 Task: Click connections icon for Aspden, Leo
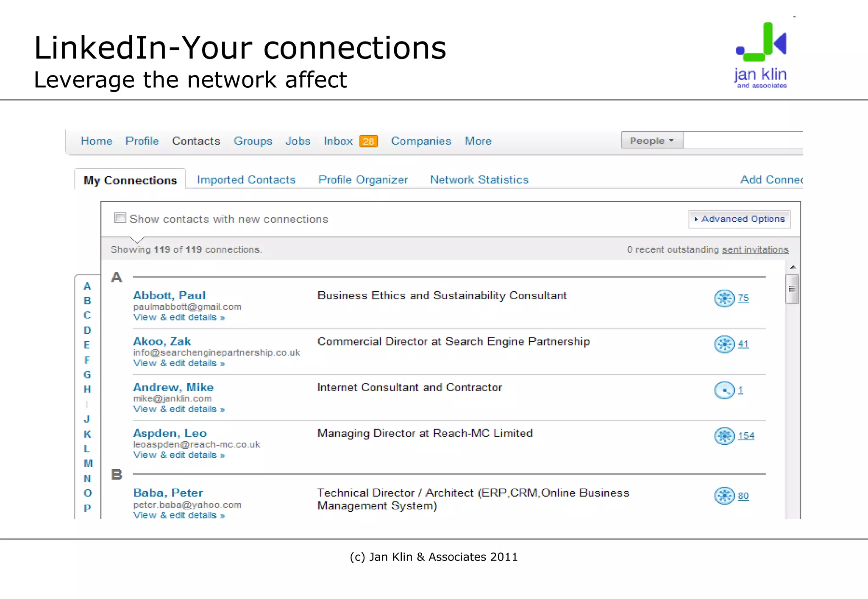click(724, 436)
